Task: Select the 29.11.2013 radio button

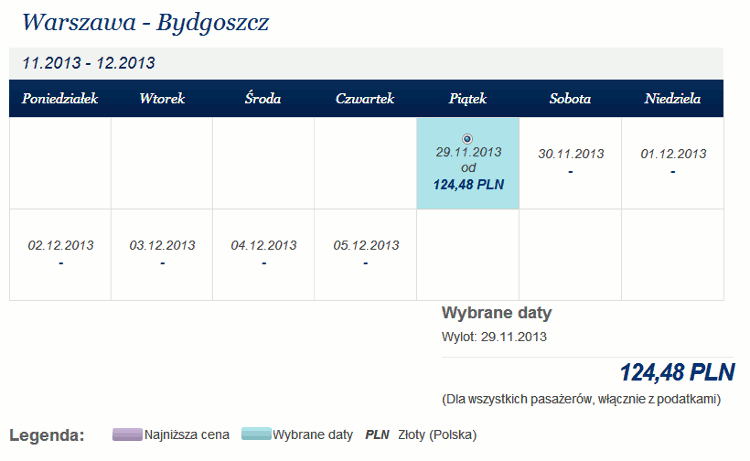Action: 467,139
